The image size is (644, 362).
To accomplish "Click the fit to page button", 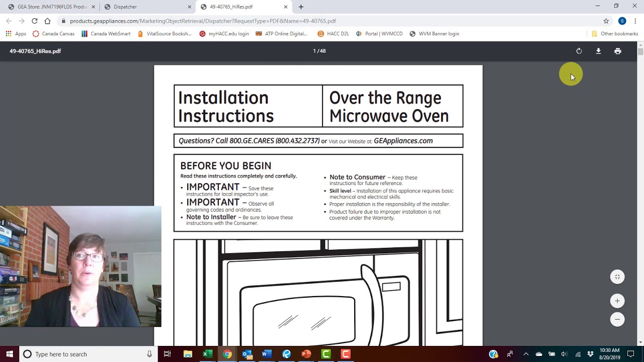I will click(x=617, y=277).
